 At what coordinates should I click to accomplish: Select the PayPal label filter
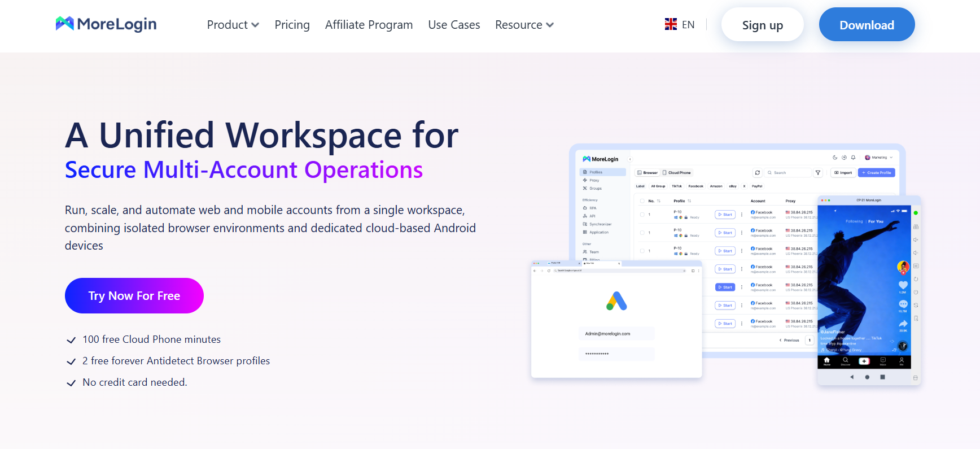757,186
